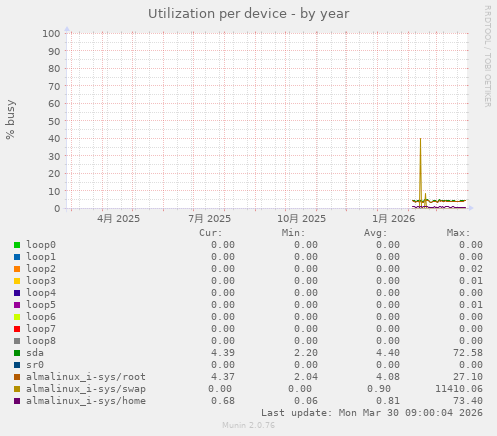Screen dimensions: 497x436
Task: Click swap average value 0.90
Action: [379, 389]
